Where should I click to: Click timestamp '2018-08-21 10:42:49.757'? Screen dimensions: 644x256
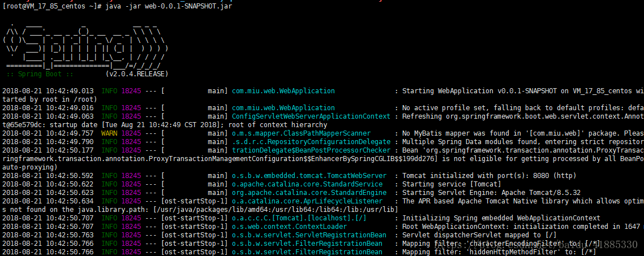point(48,133)
